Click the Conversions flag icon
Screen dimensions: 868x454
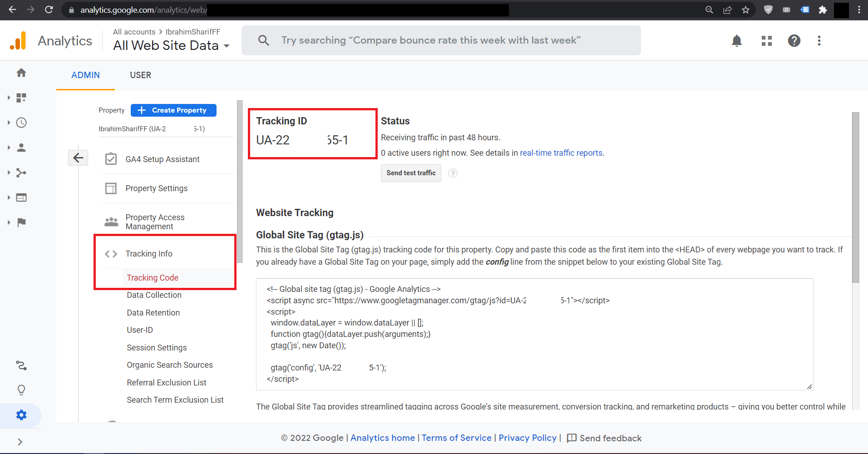21,222
